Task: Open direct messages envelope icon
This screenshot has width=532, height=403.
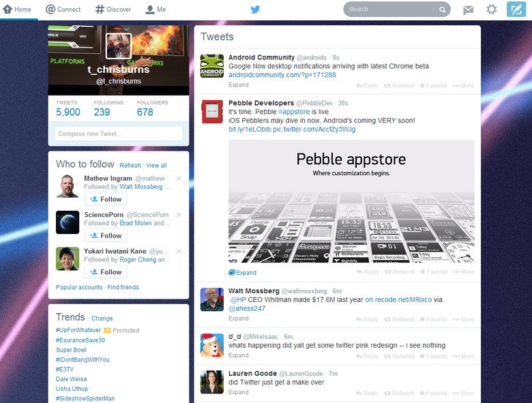Action: click(468, 10)
